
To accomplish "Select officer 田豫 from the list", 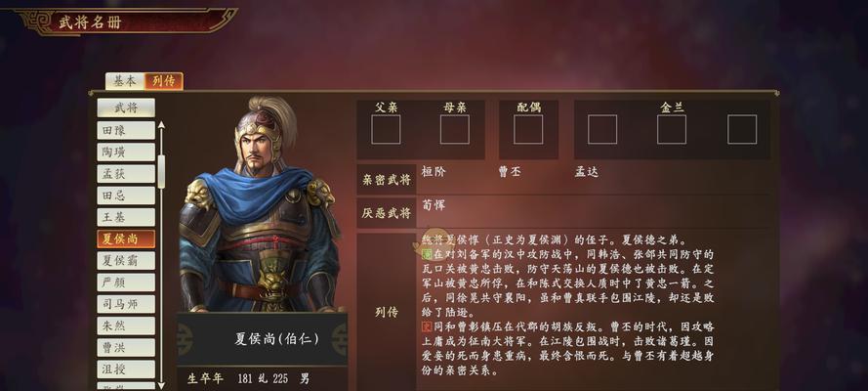I will 126,130.
